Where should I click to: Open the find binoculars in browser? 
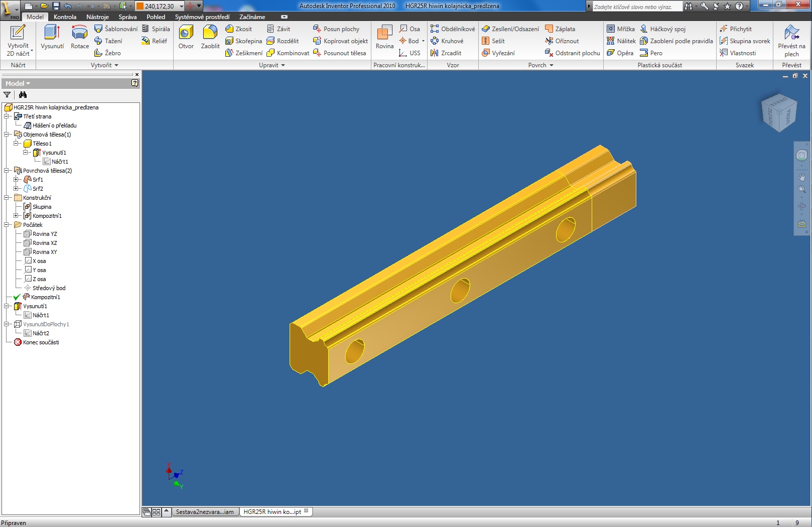(x=23, y=95)
